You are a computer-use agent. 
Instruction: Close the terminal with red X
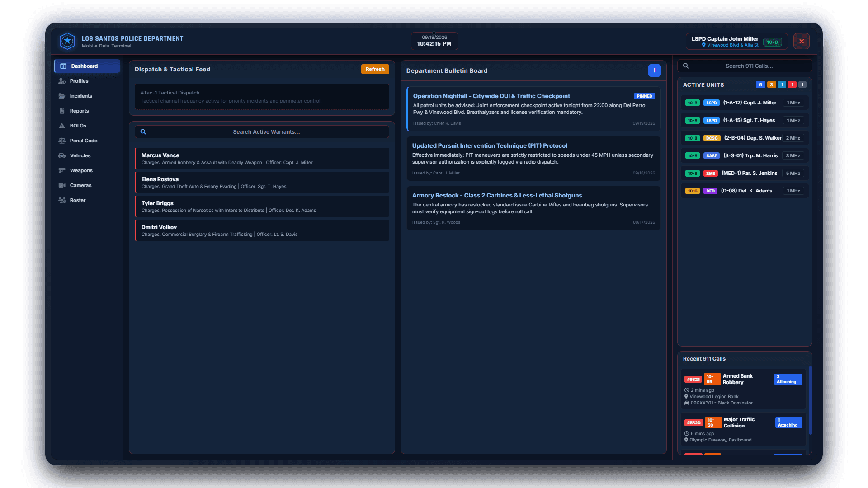tap(801, 42)
